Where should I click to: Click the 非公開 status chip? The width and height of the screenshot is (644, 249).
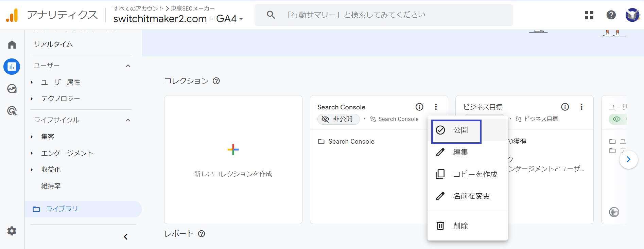click(x=338, y=119)
